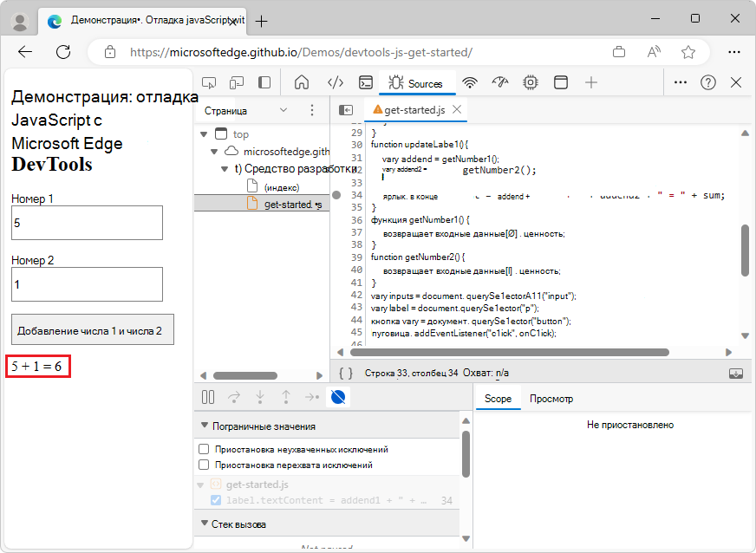The image size is (756, 553).
Task: Switch to the Scope tab
Action: (498, 399)
